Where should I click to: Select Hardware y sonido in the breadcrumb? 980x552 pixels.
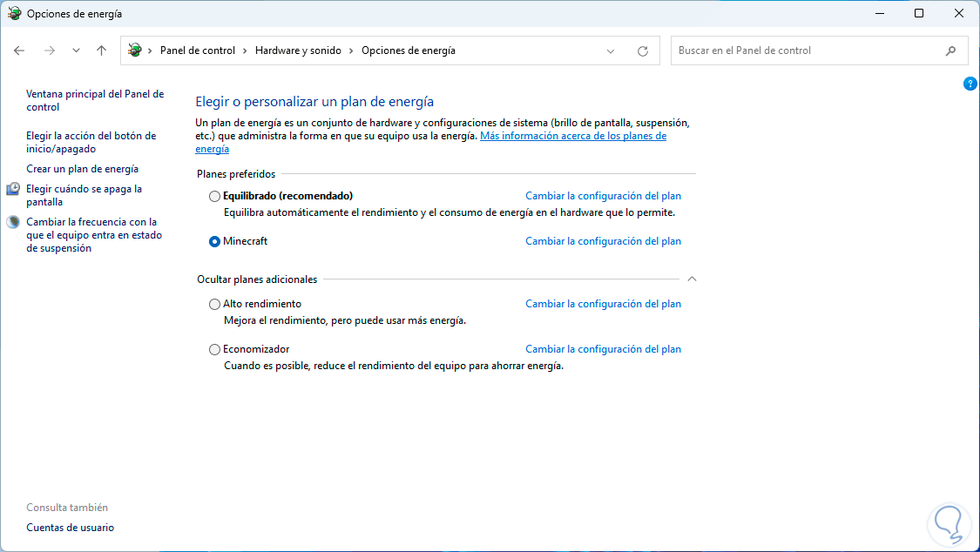(298, 50)
